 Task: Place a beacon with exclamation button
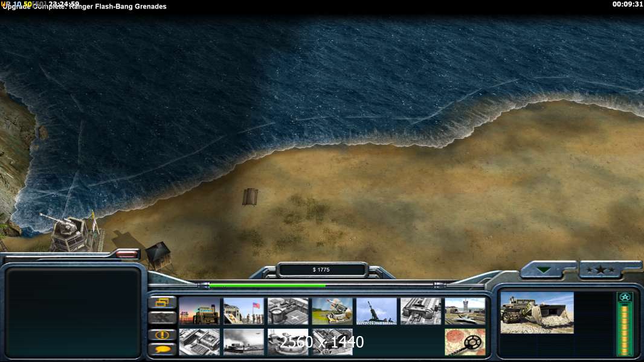click(163, 334)
